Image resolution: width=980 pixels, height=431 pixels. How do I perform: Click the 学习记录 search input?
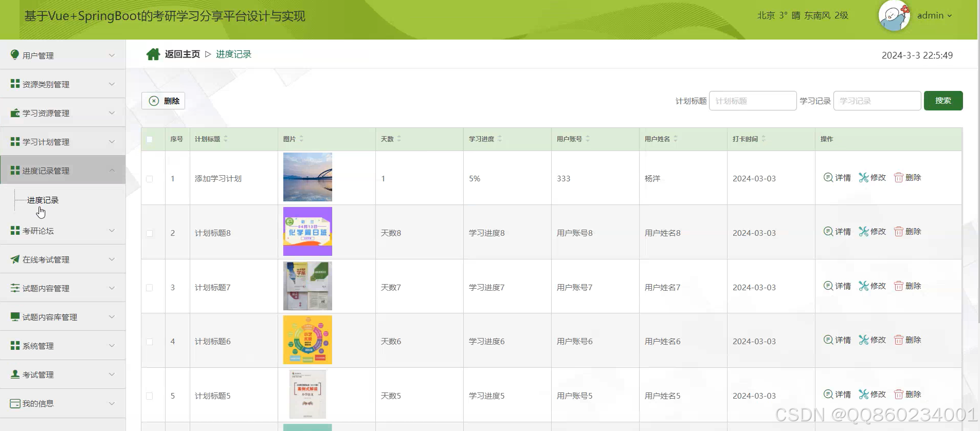point(877,101)
